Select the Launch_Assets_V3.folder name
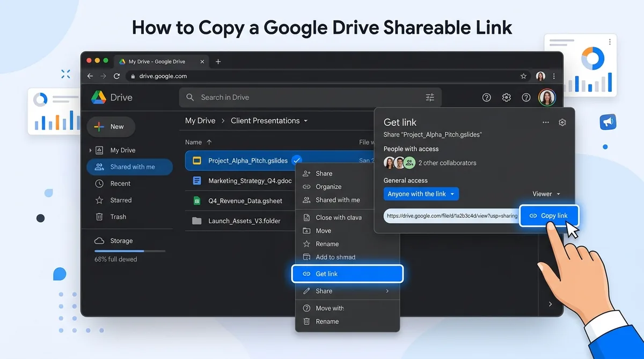 [x=244, y=221]
